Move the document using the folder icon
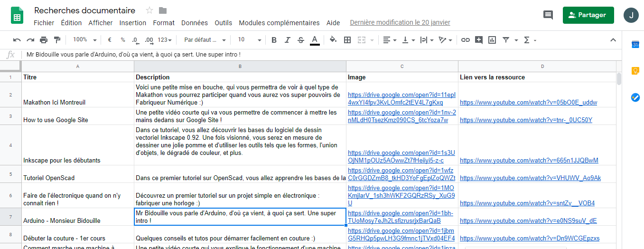This screenshot has width=644, height=249. tap(163, 10)
